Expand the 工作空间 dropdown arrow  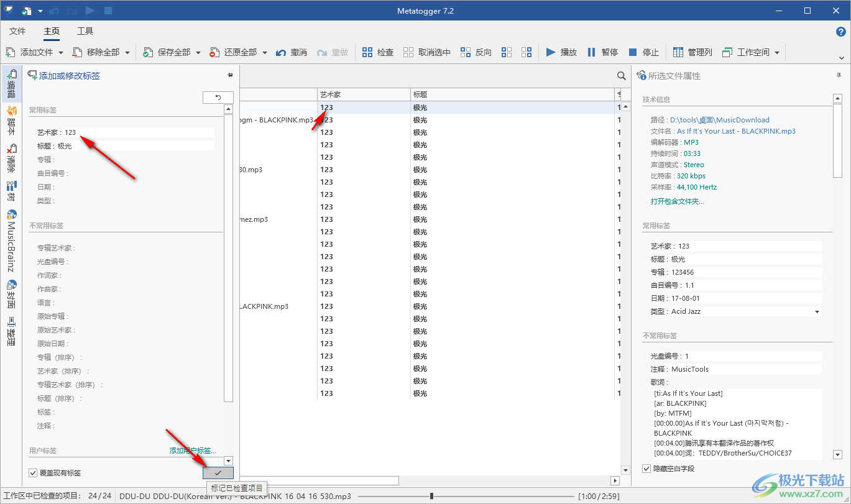tap(777, 53)
